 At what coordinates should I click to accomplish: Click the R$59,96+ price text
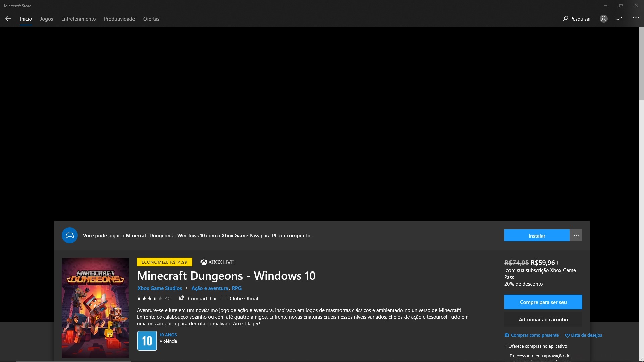click(545, 263)
